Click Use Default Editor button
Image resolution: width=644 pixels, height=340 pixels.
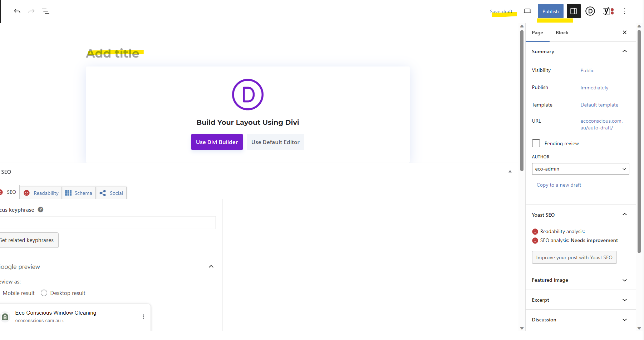pyautogui.click(x=275, y=142)
